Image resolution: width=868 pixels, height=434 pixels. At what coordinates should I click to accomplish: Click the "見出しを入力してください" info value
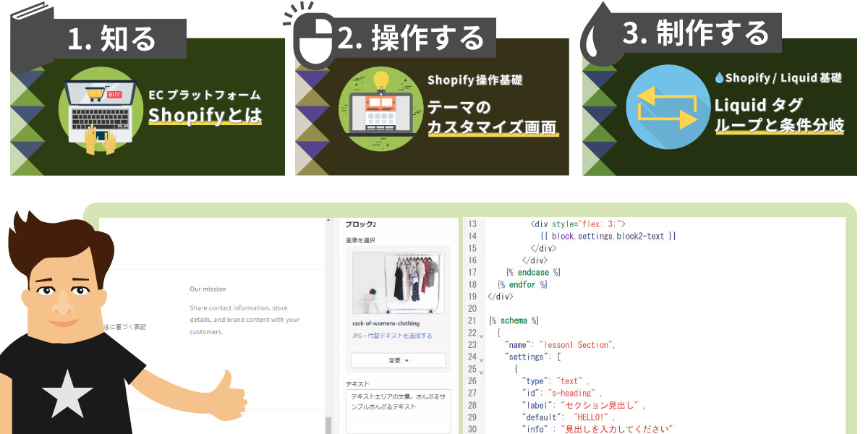click(x=617, y=430)
